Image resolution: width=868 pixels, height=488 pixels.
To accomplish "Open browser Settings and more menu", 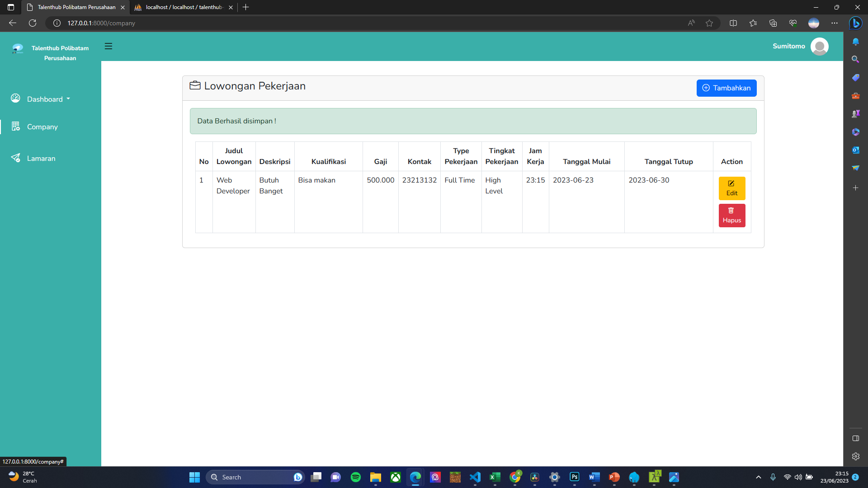I will [x=835, y=23].
